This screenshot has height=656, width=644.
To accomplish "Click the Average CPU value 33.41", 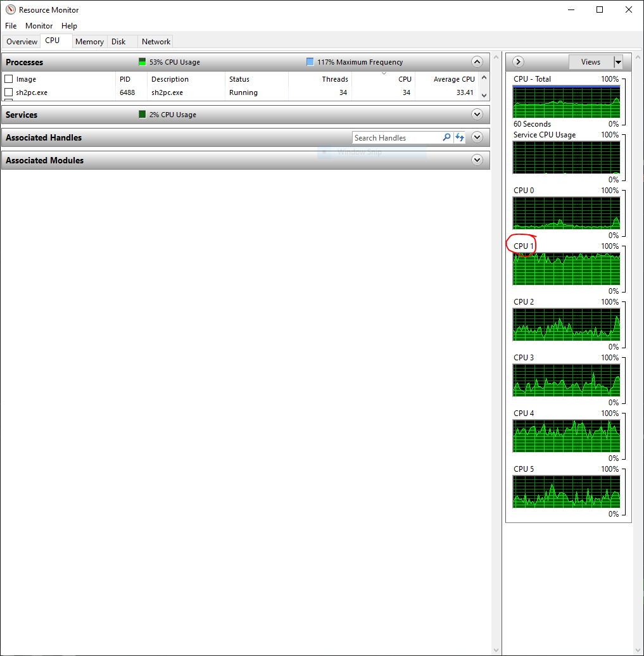I will 465,92.
